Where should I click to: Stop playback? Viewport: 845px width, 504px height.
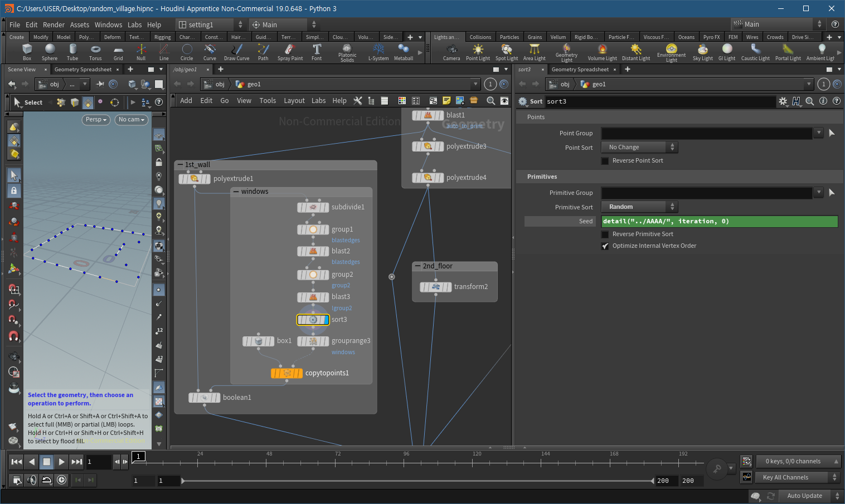click(47, 461)
